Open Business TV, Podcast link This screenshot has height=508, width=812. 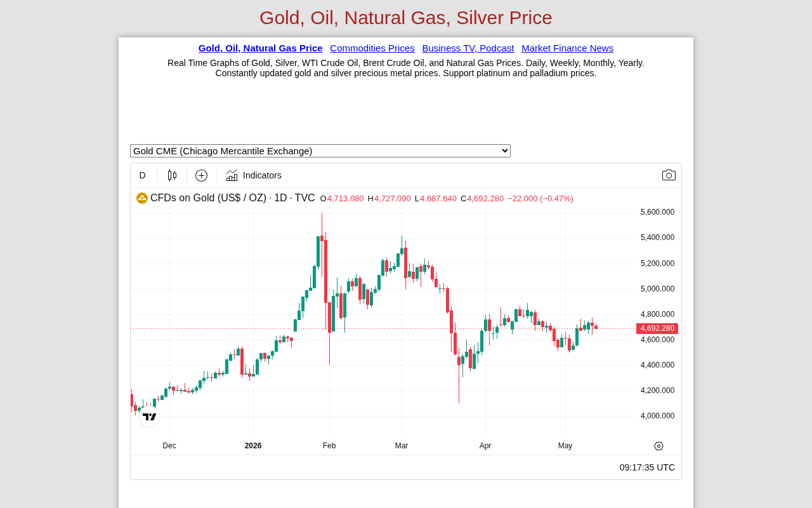tap(468, 48)
